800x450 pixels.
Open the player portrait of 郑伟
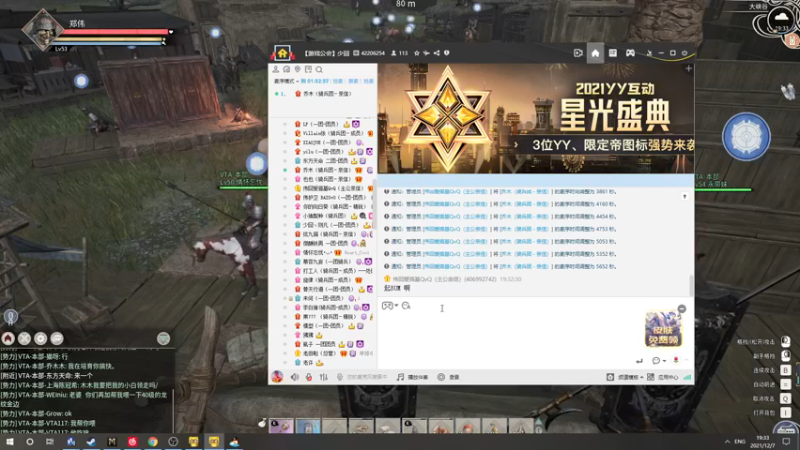(43, 30)
